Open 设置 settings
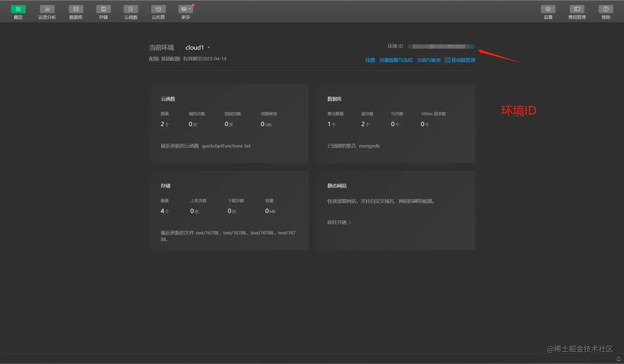 coord(548,12)
